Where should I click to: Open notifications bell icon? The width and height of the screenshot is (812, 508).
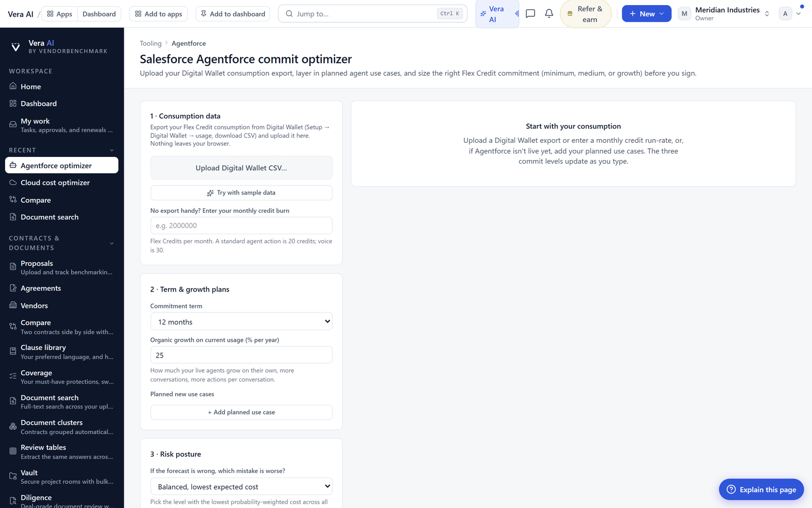point(549,14)
